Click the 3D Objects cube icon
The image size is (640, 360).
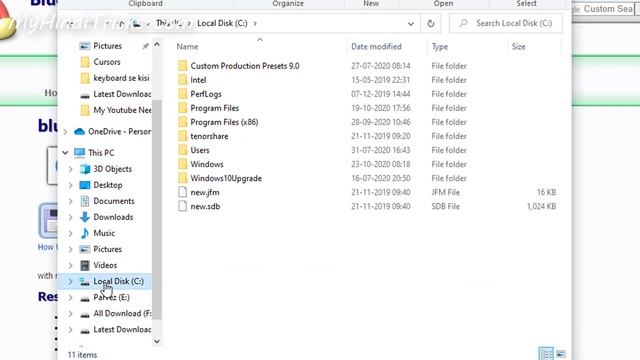pos(85,169)
